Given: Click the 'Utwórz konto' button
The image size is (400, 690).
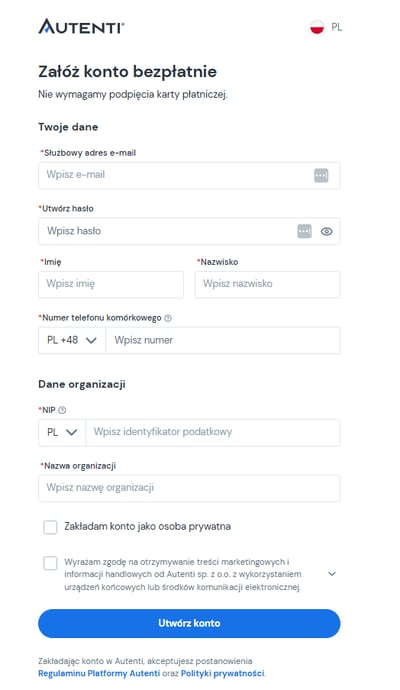Looking at the screenshot, I should point(189,623).
